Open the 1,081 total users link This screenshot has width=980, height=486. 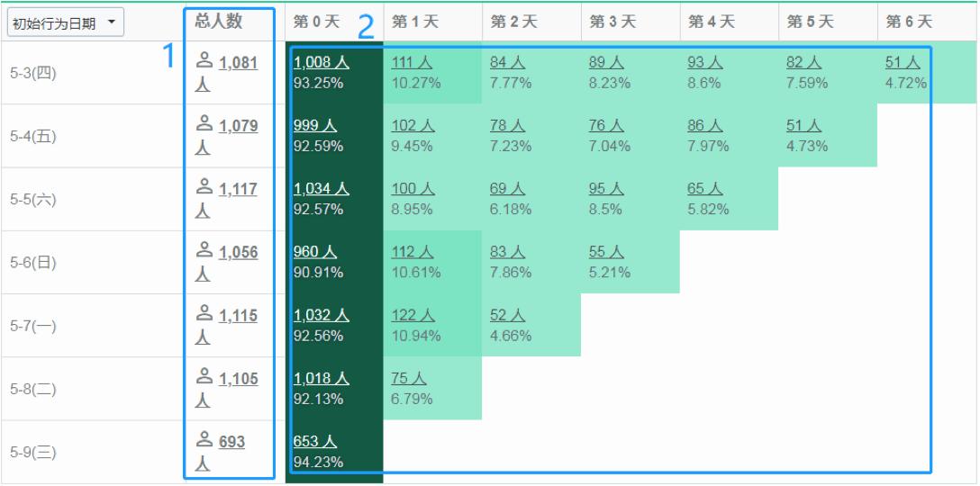coord(238,63)
